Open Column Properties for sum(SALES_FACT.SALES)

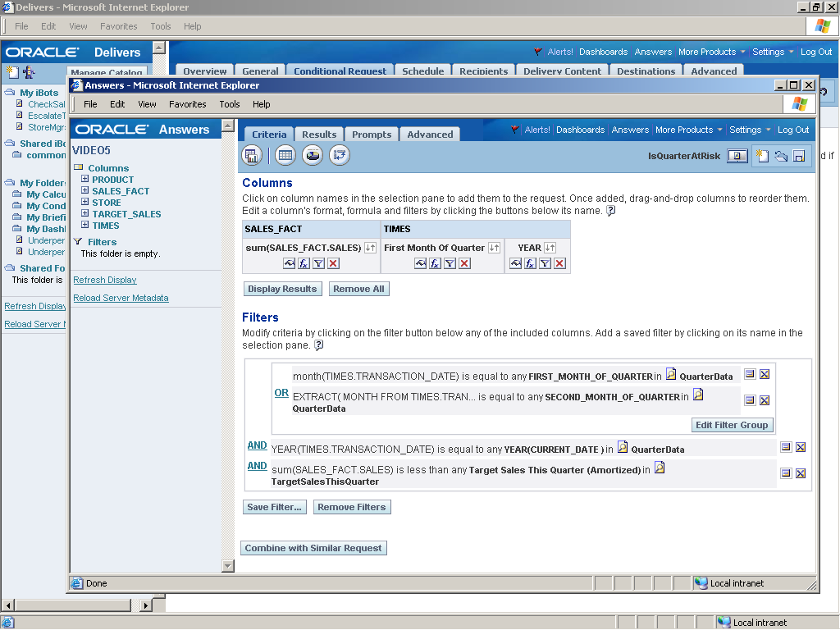tap(290, 263)
